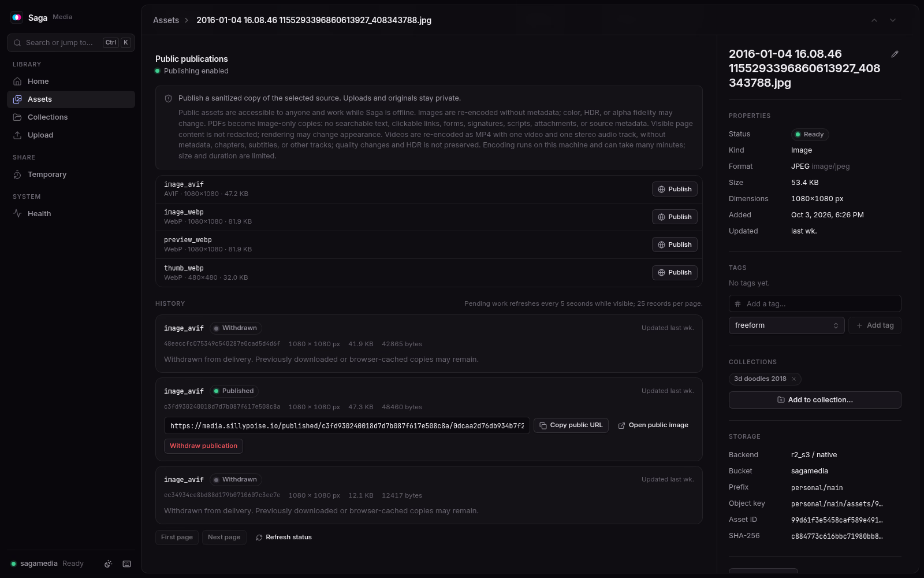This screenshot has height=578, width=924.
Task: Click the Copy public URL button
Action: [x=571, y=425]
